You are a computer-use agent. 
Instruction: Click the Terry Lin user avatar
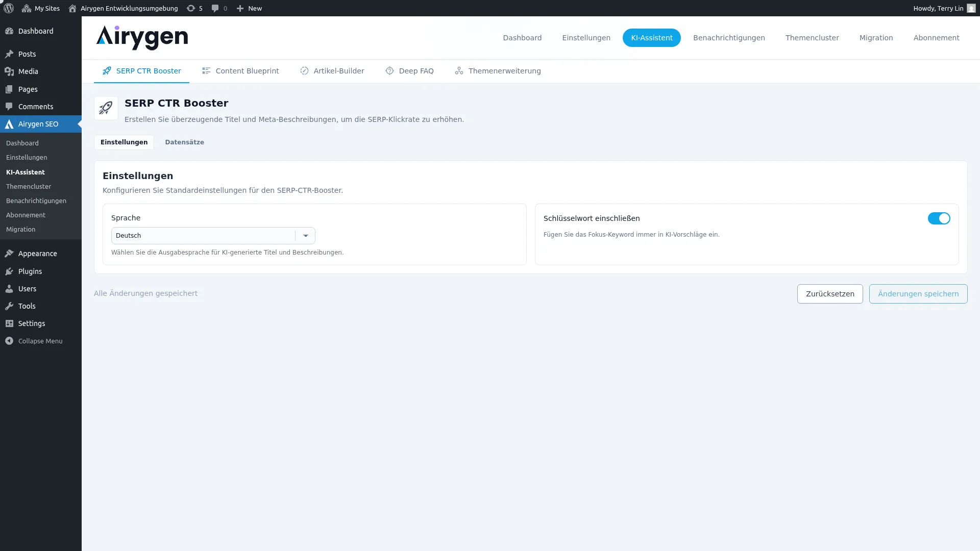pos(971,8)
